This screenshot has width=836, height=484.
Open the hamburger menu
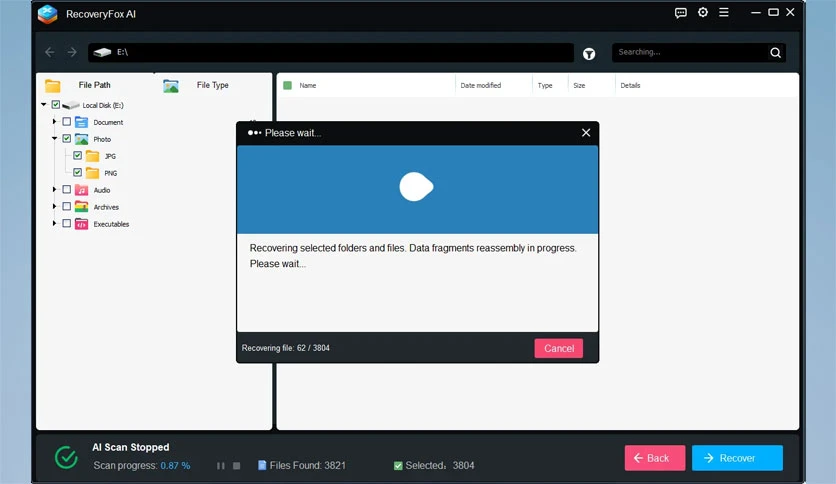[x=724, y=12]
